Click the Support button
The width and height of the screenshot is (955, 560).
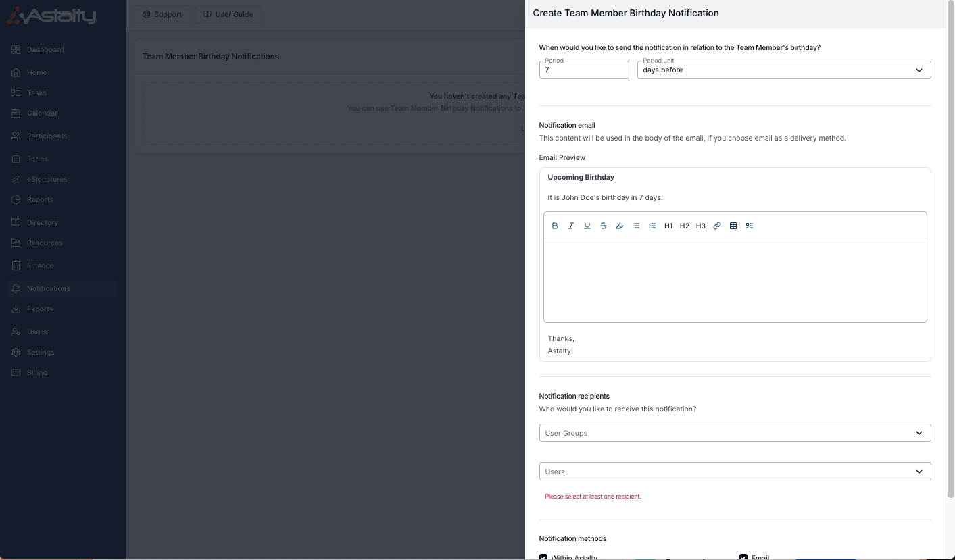(162, 14)
